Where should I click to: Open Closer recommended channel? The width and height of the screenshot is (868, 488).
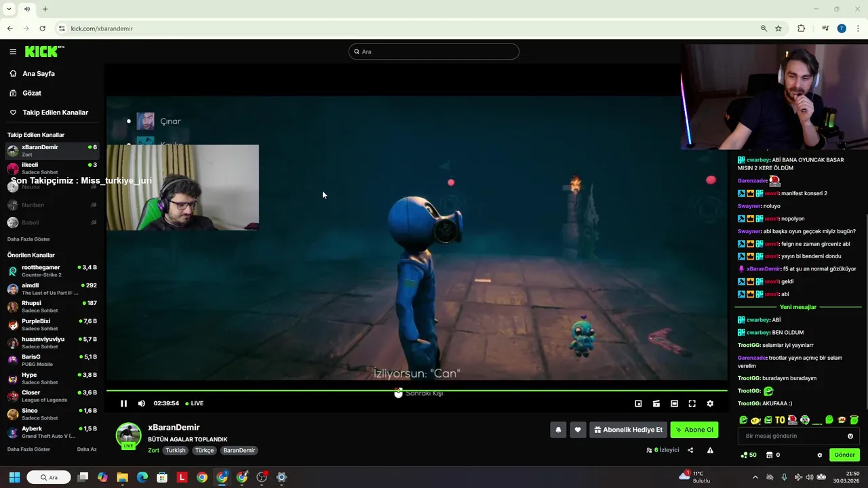click(52, 396)
